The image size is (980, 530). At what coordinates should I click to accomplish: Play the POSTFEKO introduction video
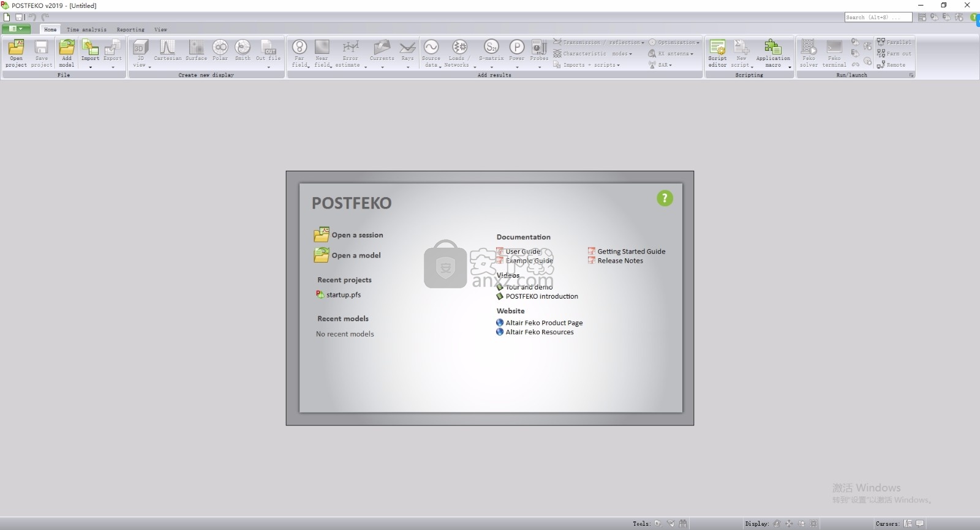click(x=537, y=296)
